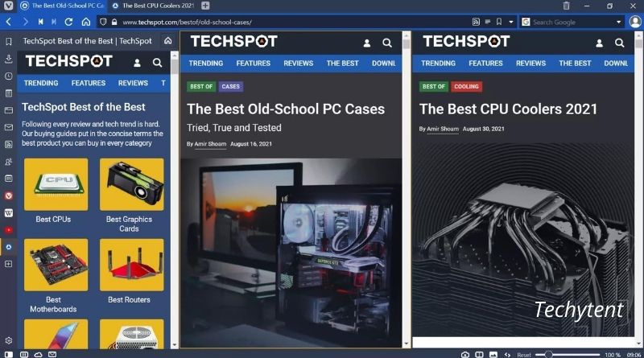Viewport: 644px width, 358px height.
Task: Click the RSS feed icon in address bar
Action: (x=476, y=22)
